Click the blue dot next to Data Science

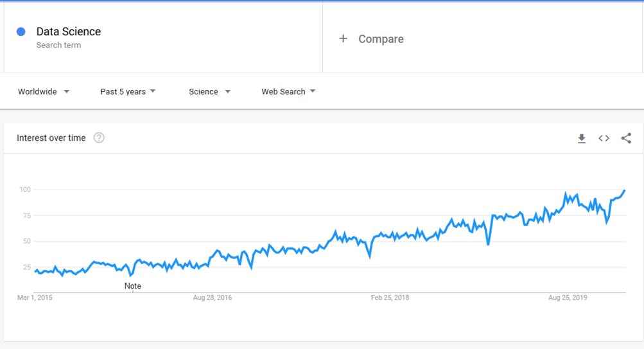21,31
